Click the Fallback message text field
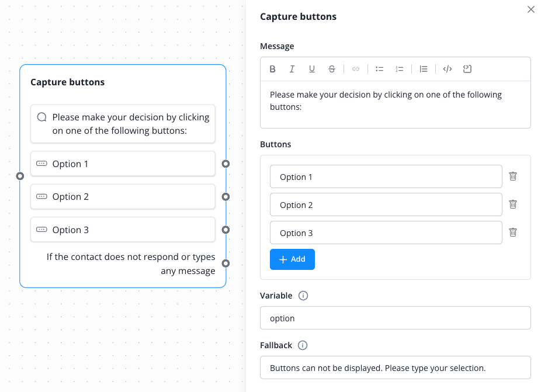The height and width of the screenshot is (392, 541). pyautogui.click(x=395, y=368)
